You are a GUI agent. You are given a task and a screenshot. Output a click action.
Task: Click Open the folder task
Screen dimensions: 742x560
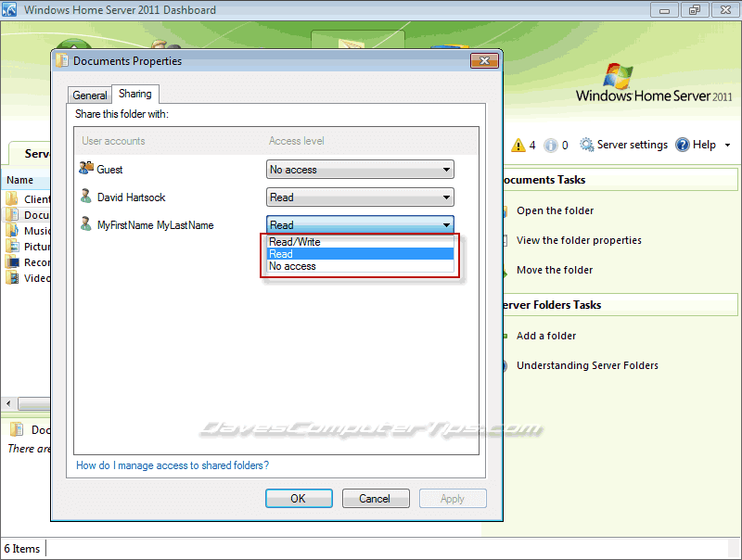[x=555, y=210]
